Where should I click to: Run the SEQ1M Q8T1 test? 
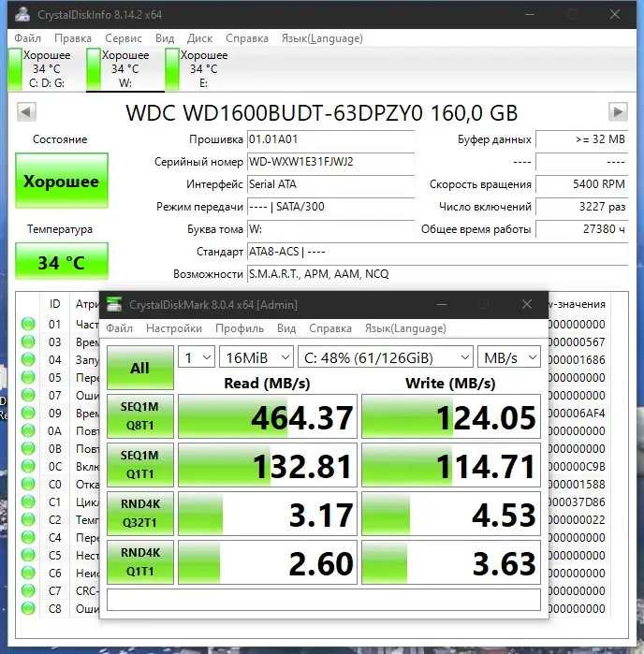click(x=140, y=416)
